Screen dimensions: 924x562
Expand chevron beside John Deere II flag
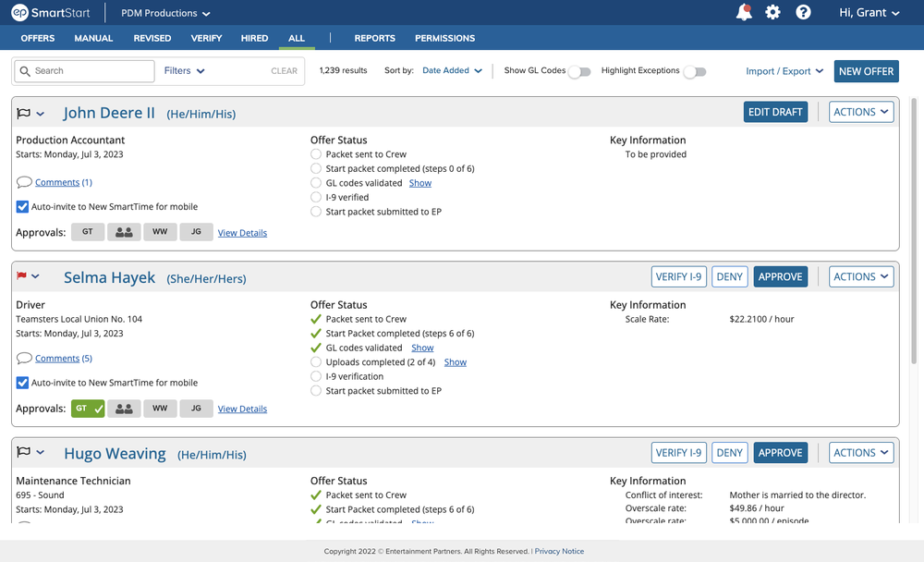coord(40,114)
